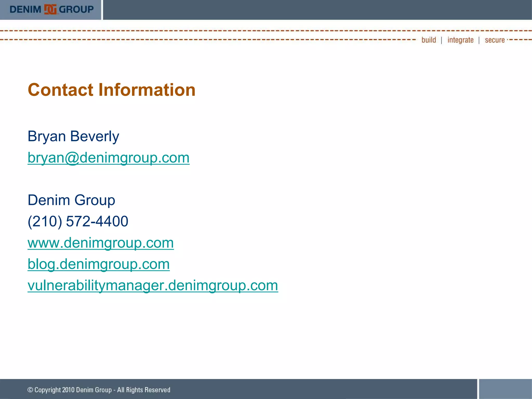532x399 pixels.
Task: Click the word integrate in tagline
Action: pos(460,40)
